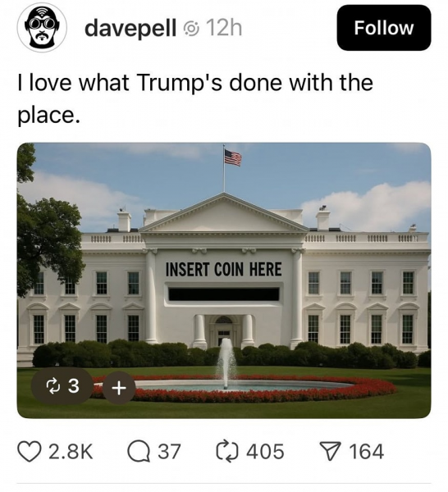Open davepell's profile avatar
This screenshot has width=448, height=492.
[42, 28]
